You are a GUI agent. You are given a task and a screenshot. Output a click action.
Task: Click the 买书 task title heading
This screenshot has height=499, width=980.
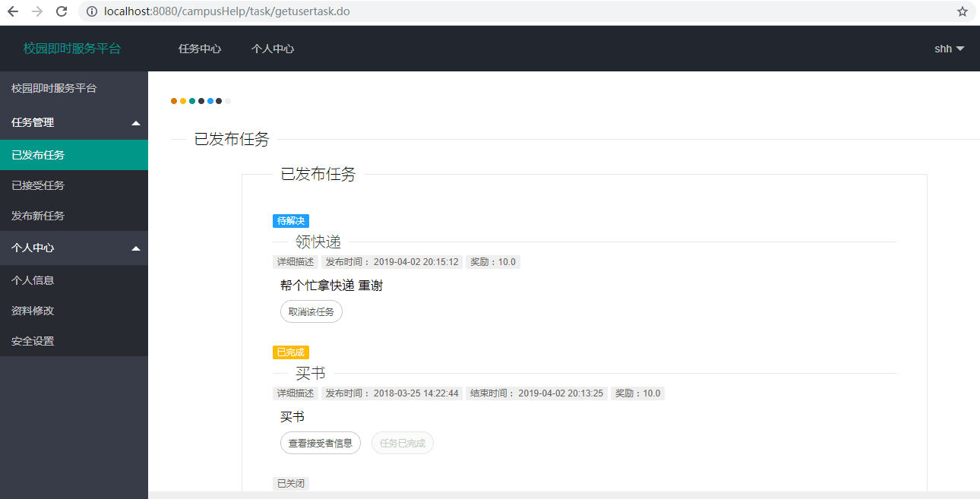pos(311,373)
